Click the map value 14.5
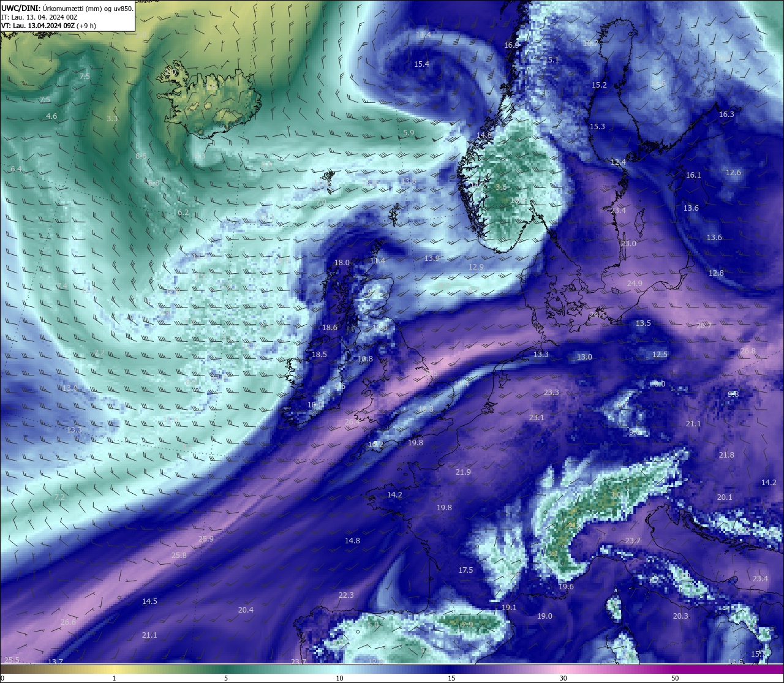 (149, 602)
